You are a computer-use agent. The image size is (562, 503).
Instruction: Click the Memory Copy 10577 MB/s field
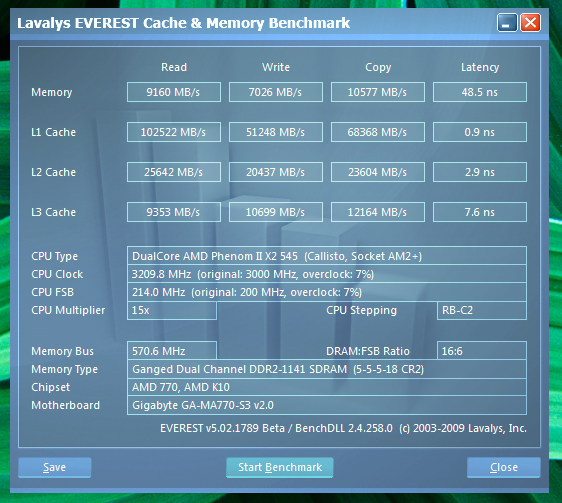coord(378,92)
